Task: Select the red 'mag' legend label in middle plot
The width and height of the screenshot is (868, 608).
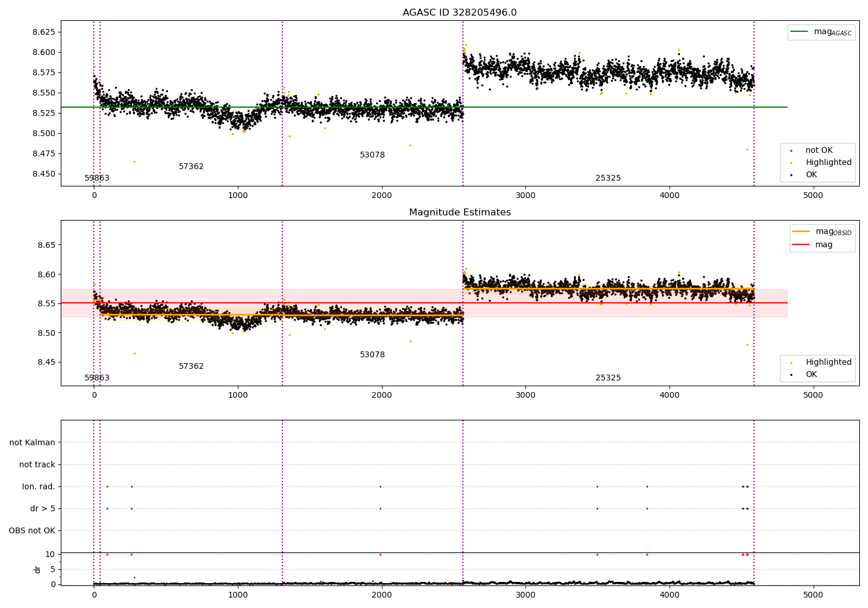Action: coord(824,245)
